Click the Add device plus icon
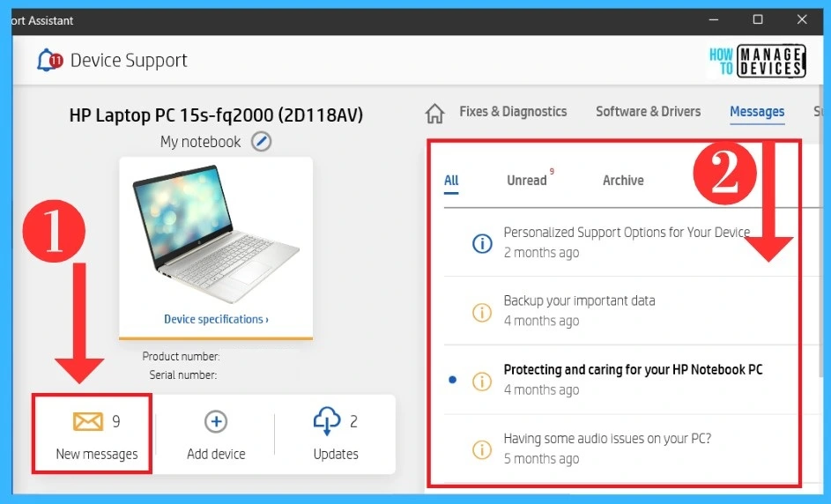Screen dimensions: 831x504 [216, 422]
